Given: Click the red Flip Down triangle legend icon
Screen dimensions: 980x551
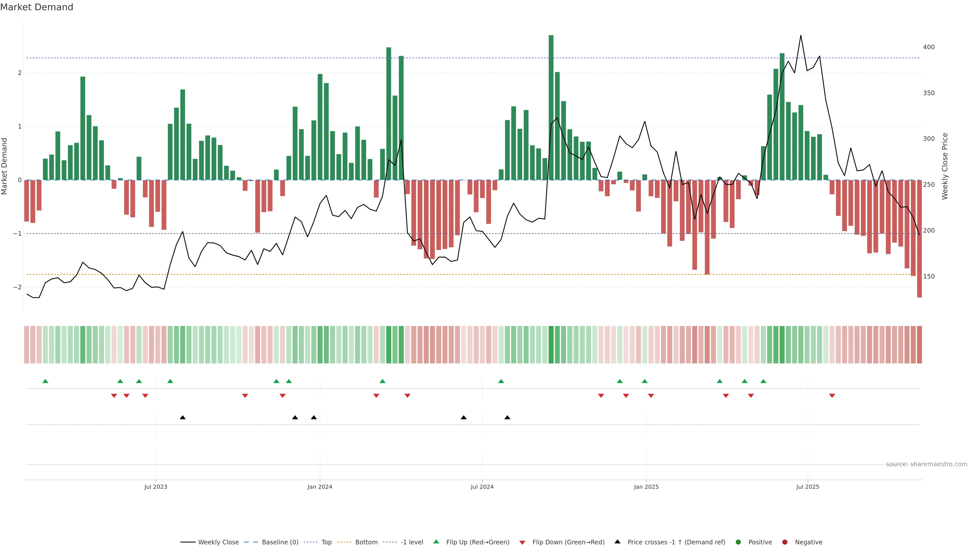Looking at the screenshot, I should 522,542.
